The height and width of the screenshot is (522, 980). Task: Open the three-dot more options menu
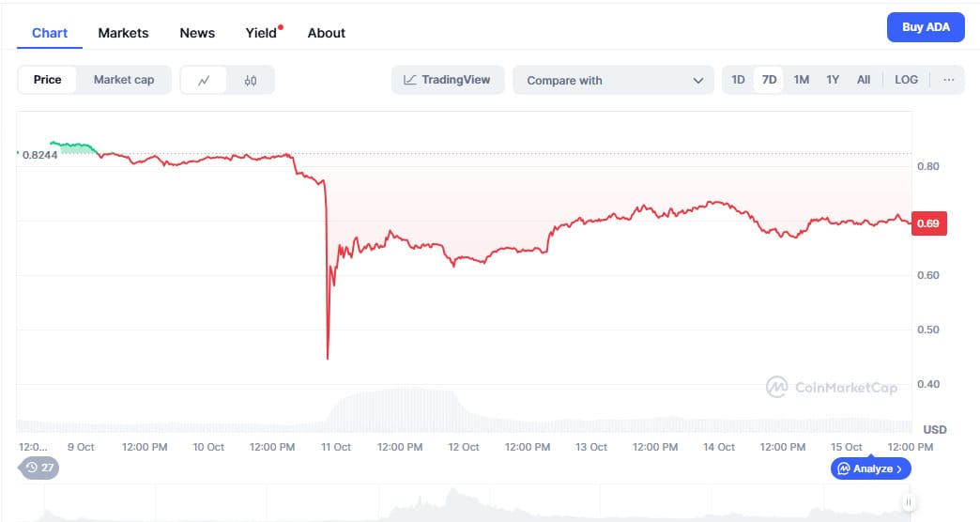coord(948,80)
